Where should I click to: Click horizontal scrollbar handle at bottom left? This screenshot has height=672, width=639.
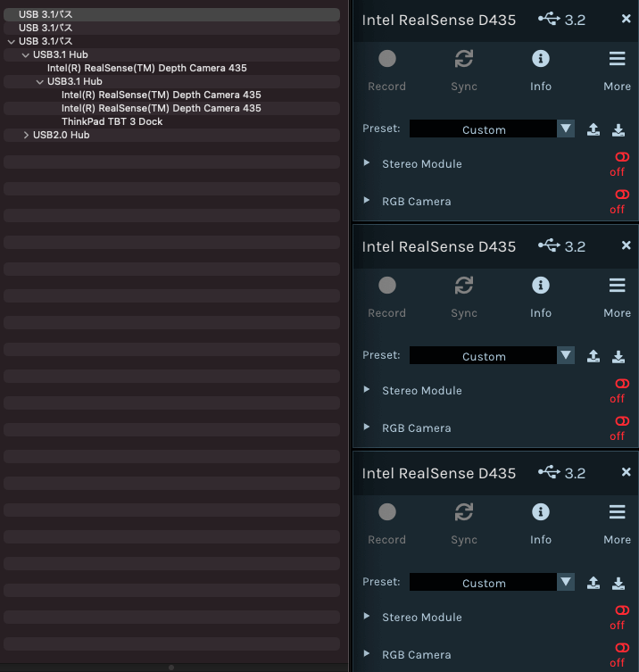[171, 668]
